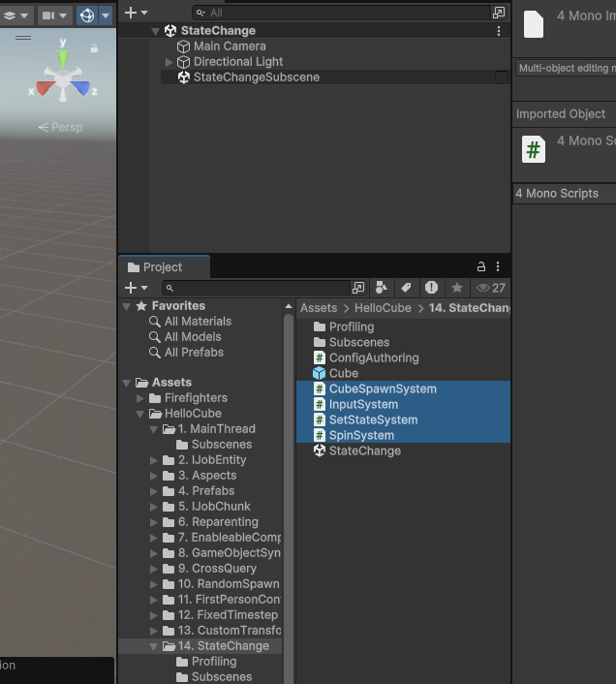The width and height of the screenshot is (616, 684).
Task: Collapse the 1. MainThread folder
Action: click(x=153, y=430)
